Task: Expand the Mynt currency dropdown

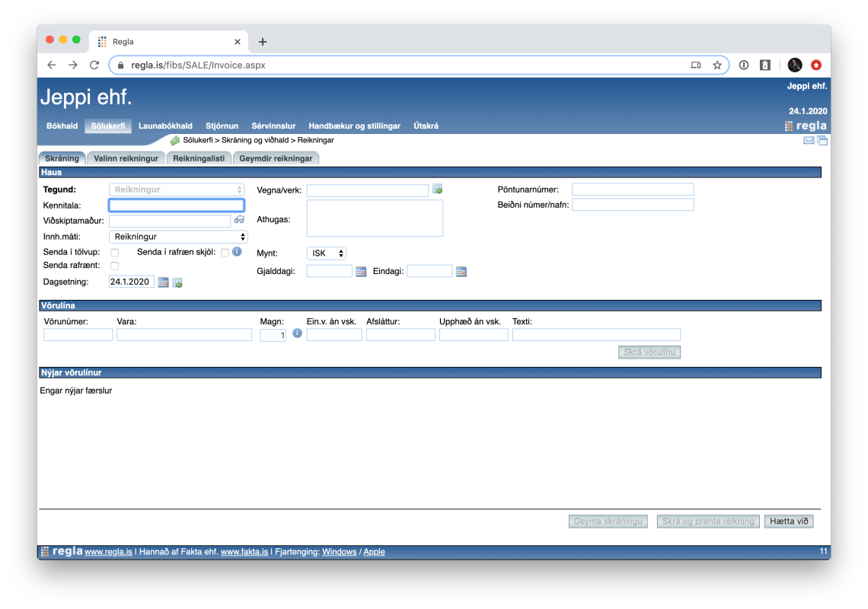Action: tap(326, 253)
